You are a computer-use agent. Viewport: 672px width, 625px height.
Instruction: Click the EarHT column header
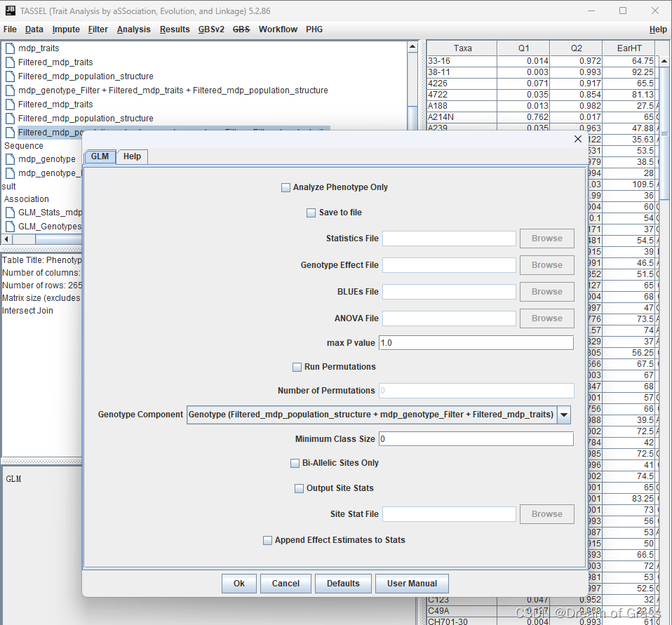629,48
